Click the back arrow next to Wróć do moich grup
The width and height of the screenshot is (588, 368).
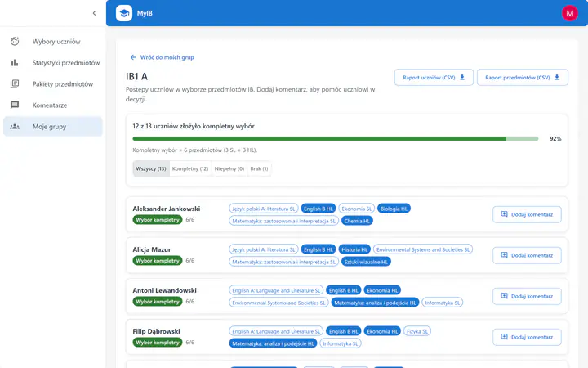click(x=133, y=57)
